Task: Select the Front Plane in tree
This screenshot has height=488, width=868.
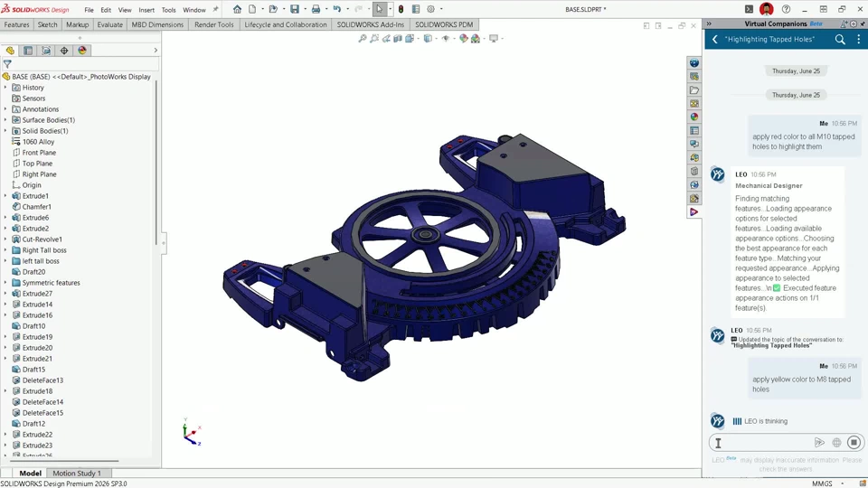Action: point(39,153)
